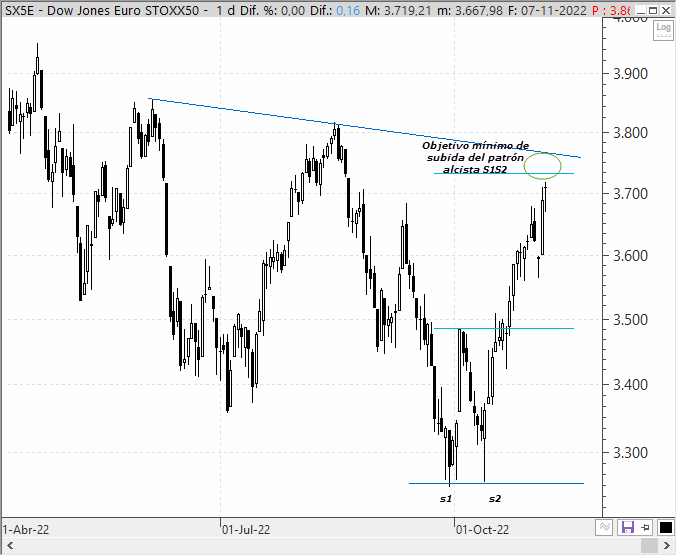Viewport: 677px width, 556px height.
Task: Click the 3.800 price axis label
Action: (631, 133)
